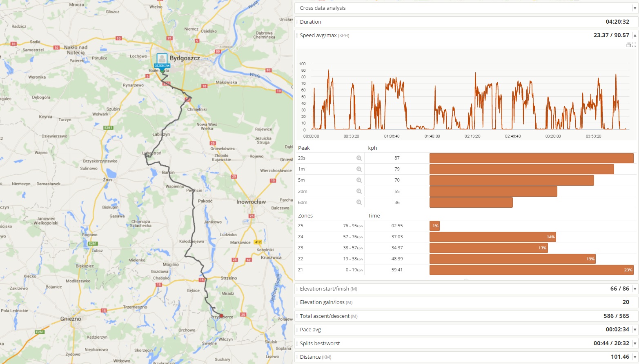The image size is (639, 364).
Task: Select the Z5 zone 1% bar
Action: (x=434, y=226)
